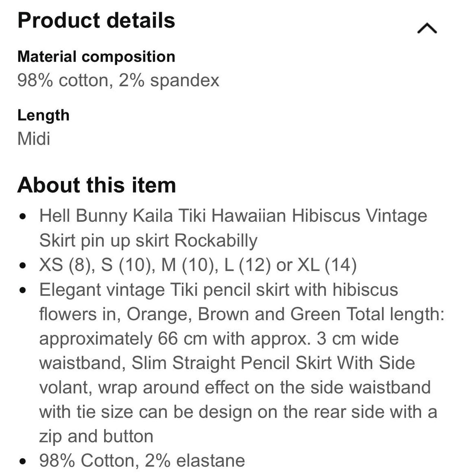
Task: Click the XS (8), S (10) size line
Action: coord(198,265)
